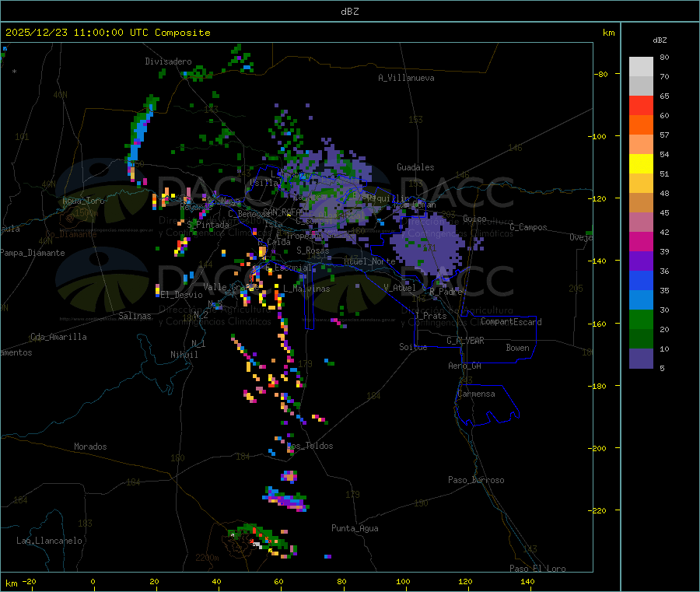
Task: Click the green 20-30 dBZ legend swatch
Action: tap(641, 319)
